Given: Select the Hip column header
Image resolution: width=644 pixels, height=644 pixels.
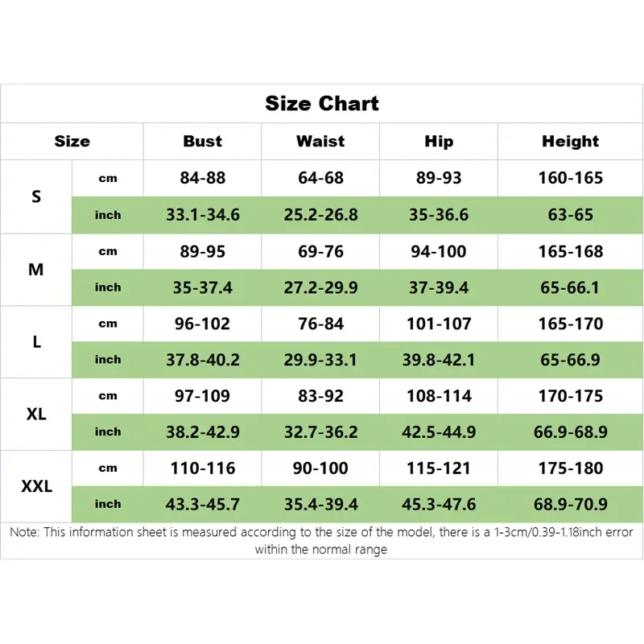Looking at the screenshot, I should tap(439, 142).
